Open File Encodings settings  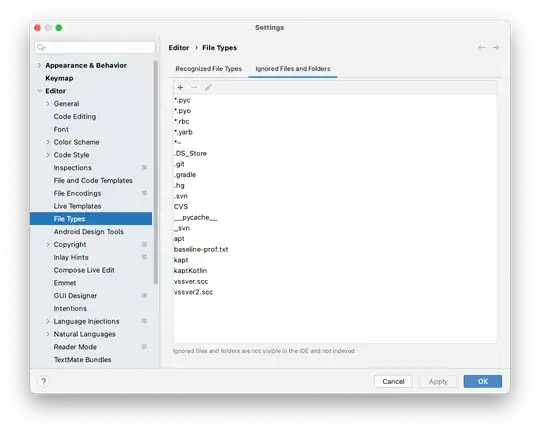coord(77,193)
